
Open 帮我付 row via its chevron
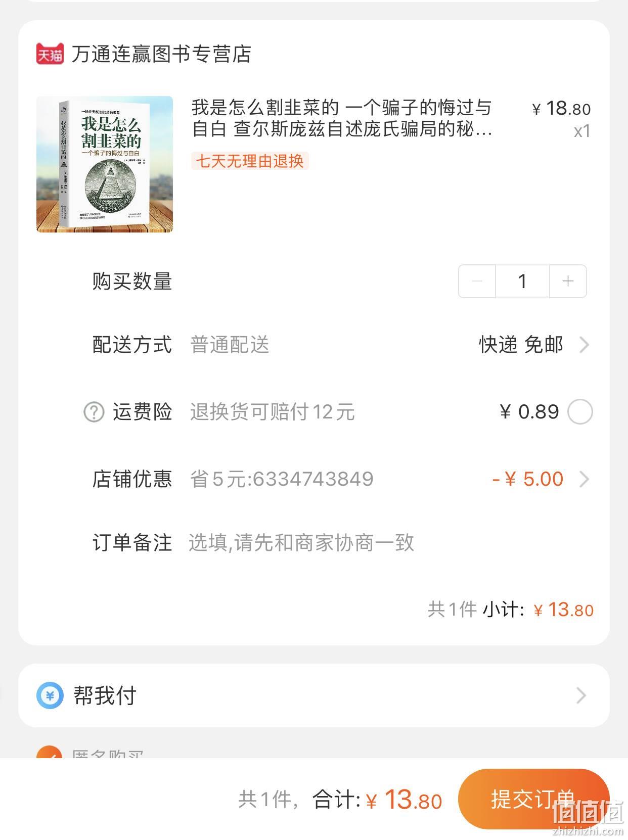point(581,695)
